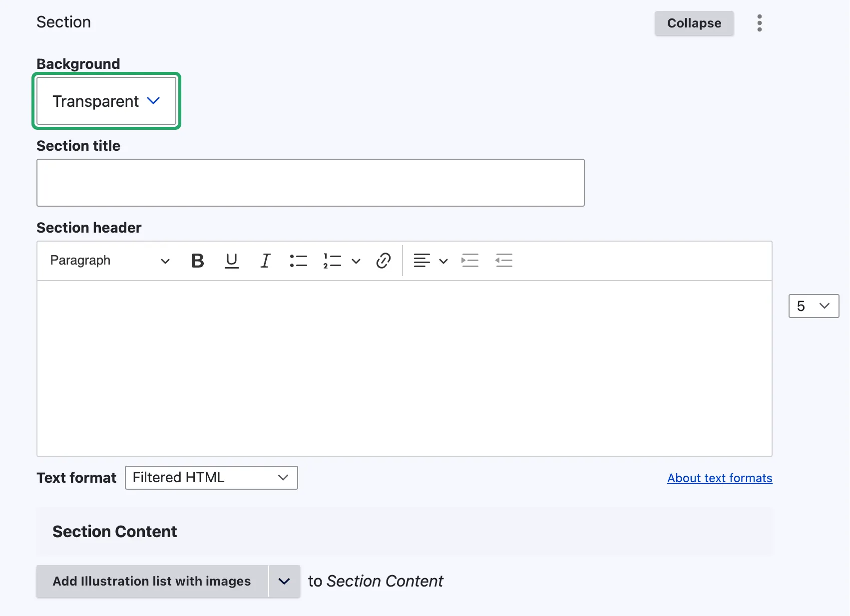Open the Background Transparent dropdown
The width and height of the screenshot is (850, 616).
click(x=106, y=101)
